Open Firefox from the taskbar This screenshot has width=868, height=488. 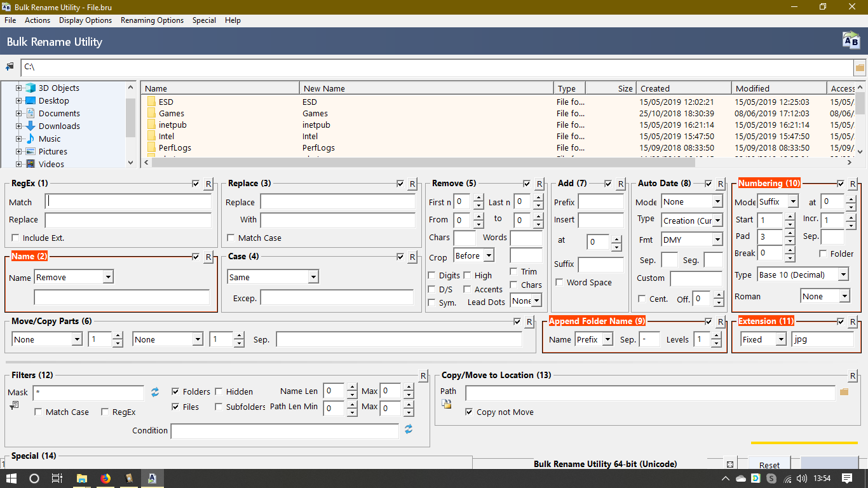[105, 478]
